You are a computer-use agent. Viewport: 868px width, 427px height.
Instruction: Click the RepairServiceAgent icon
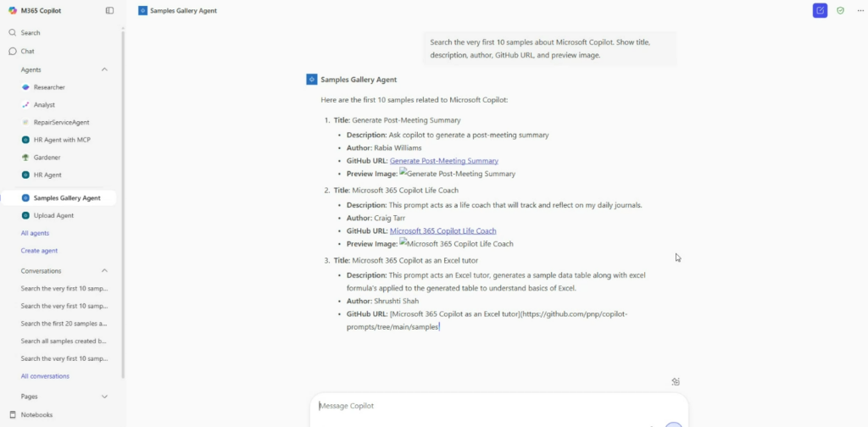click(x=25, y=122)
